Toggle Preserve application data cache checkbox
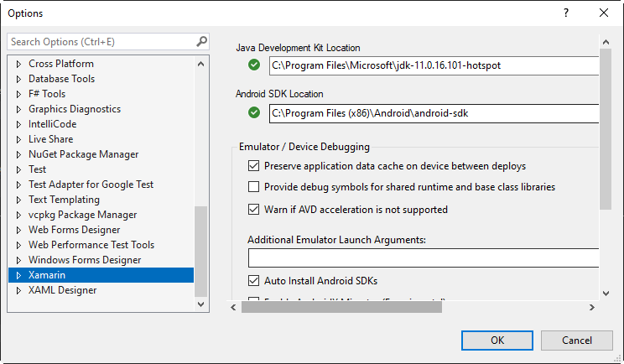This screenshot has height=364, width=624. pos(253,165)
